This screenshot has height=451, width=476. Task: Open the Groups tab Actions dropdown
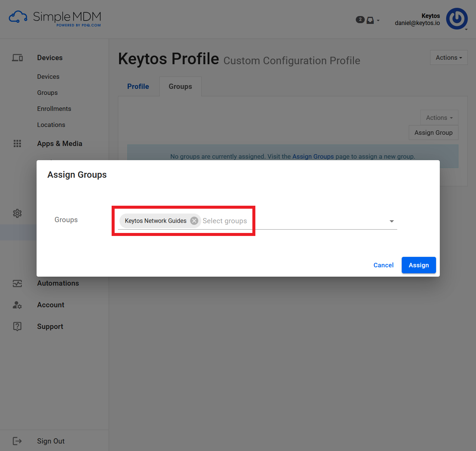439,118
